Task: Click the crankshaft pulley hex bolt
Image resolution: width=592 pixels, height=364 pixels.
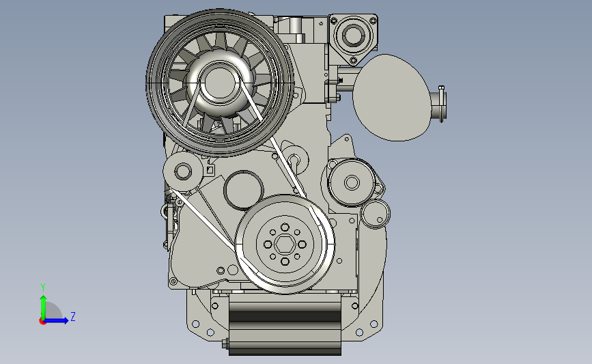Action: 285,244
